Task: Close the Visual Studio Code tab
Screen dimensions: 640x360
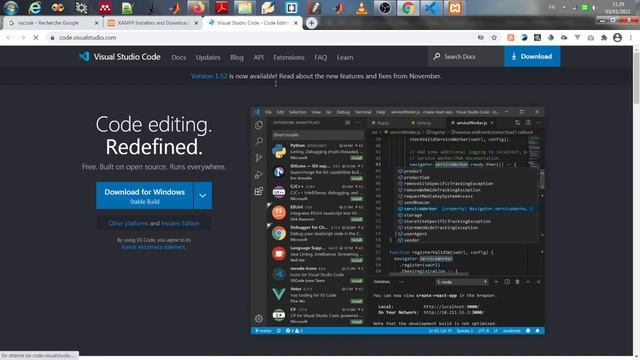Action: 296,23
